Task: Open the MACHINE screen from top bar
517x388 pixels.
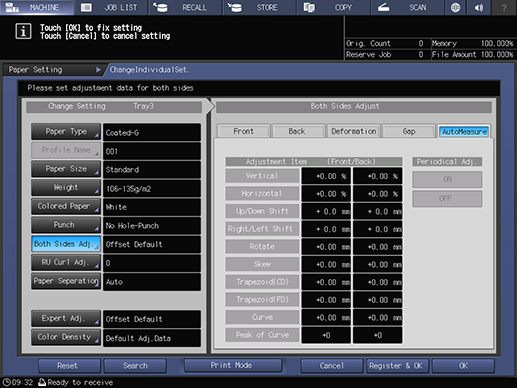Action: (37, 7)
